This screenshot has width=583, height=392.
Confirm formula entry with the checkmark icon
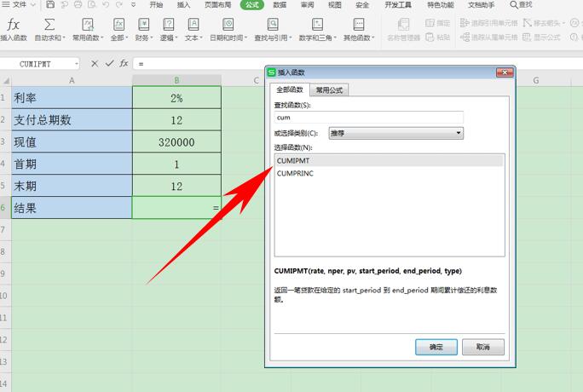click(x=109, y=64)
